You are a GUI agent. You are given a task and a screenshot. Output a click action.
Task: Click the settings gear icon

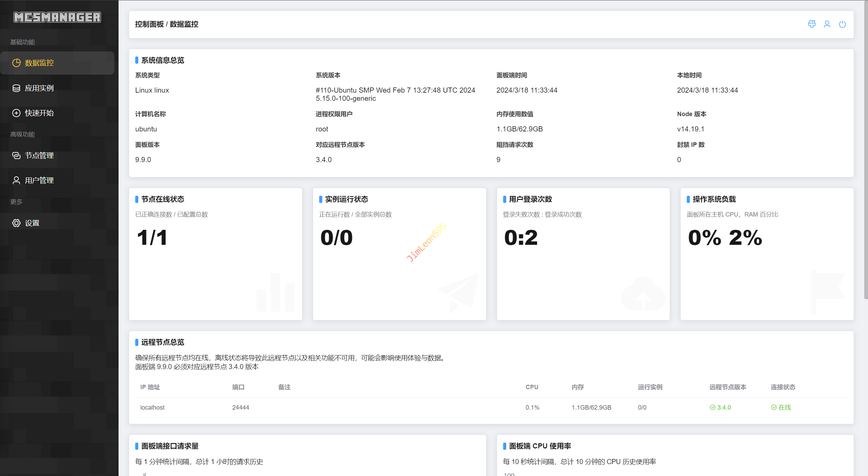coord(16,223)
